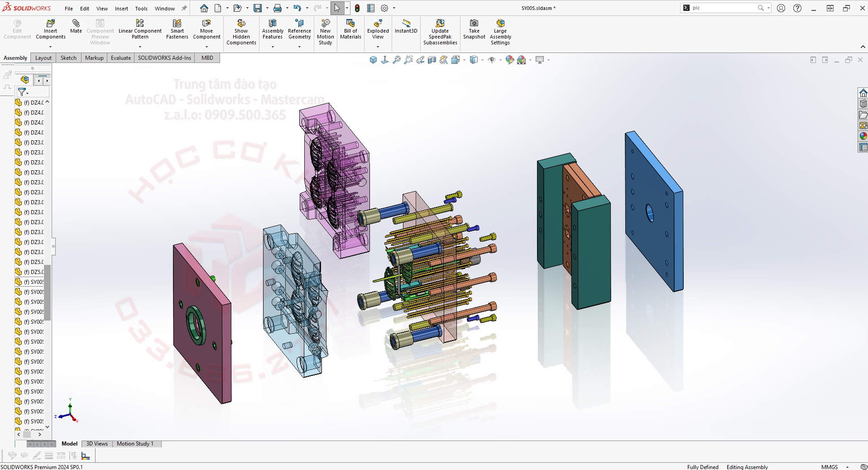Screen dimensions: 868x470
Task: Pin the menu bar with pushpin
Action: (x=184, y=8)
